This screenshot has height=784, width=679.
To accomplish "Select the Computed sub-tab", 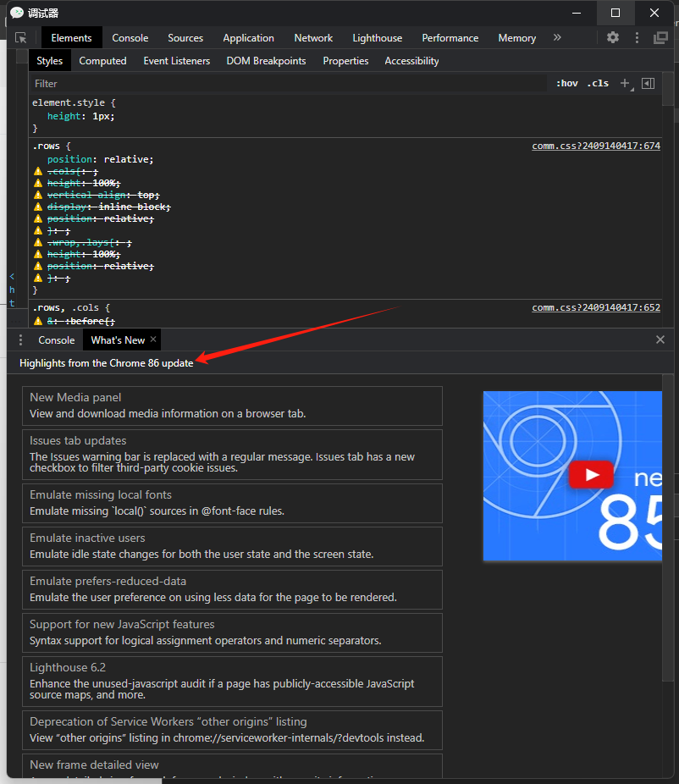I will pyautogui.click(x=102, y=61).
